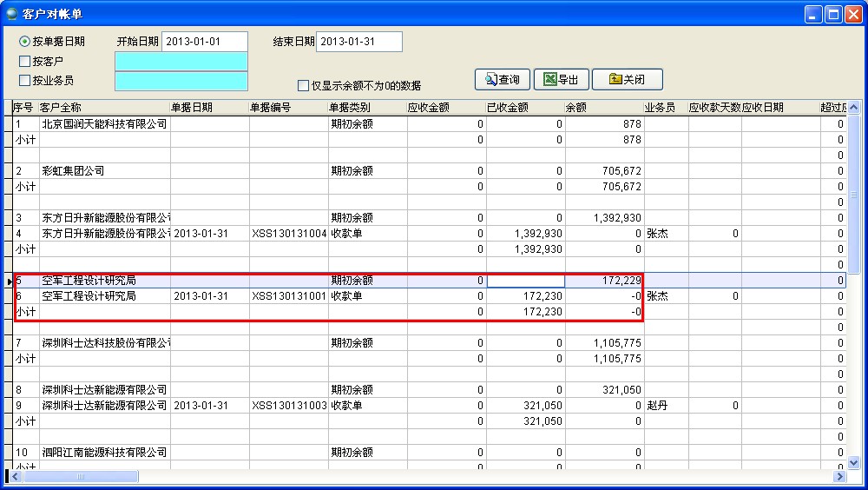Click the app icon in title bar
Screen dimensions: 868x490
12,14
